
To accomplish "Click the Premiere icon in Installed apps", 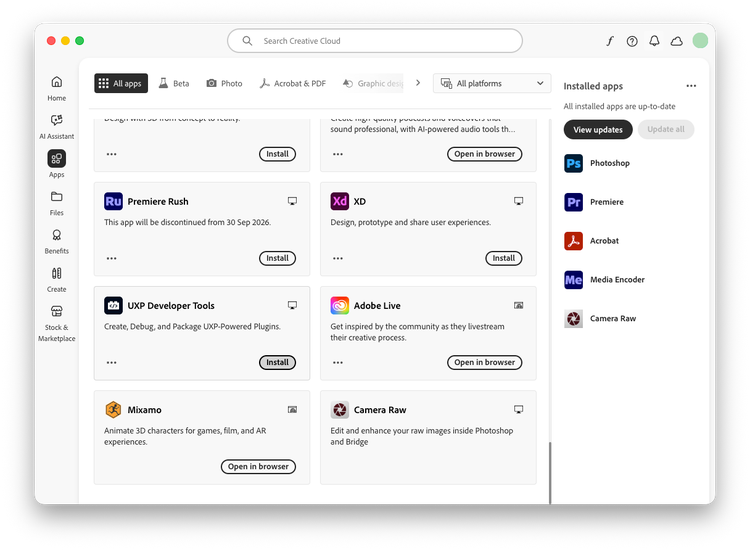I will click(574, 202).
